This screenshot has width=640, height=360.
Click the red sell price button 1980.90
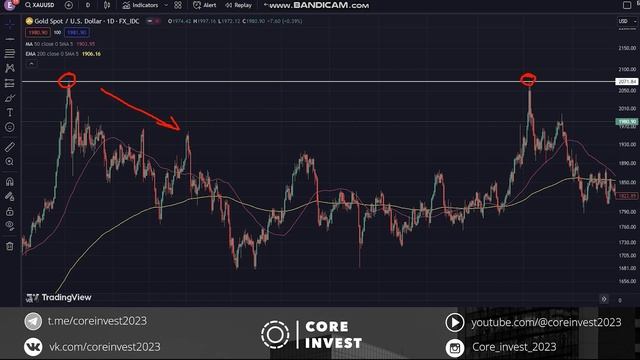(x=38, y=32)
